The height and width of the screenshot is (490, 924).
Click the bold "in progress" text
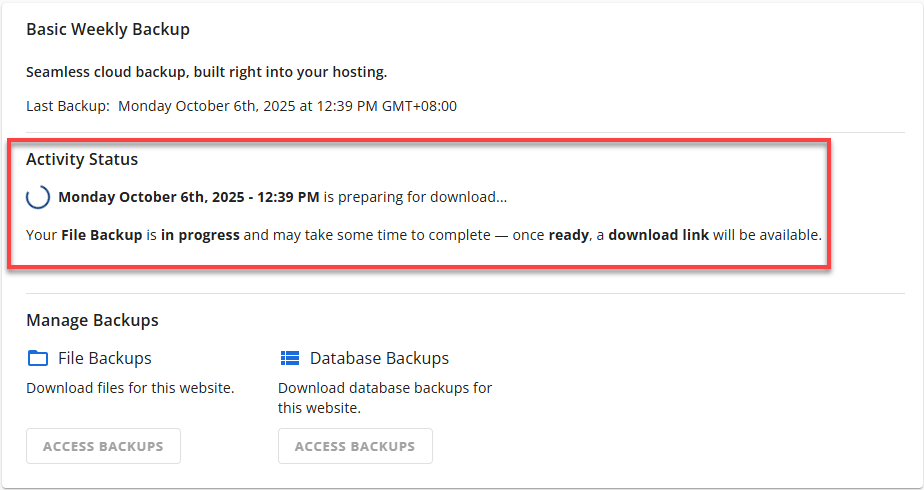point(200,236)
